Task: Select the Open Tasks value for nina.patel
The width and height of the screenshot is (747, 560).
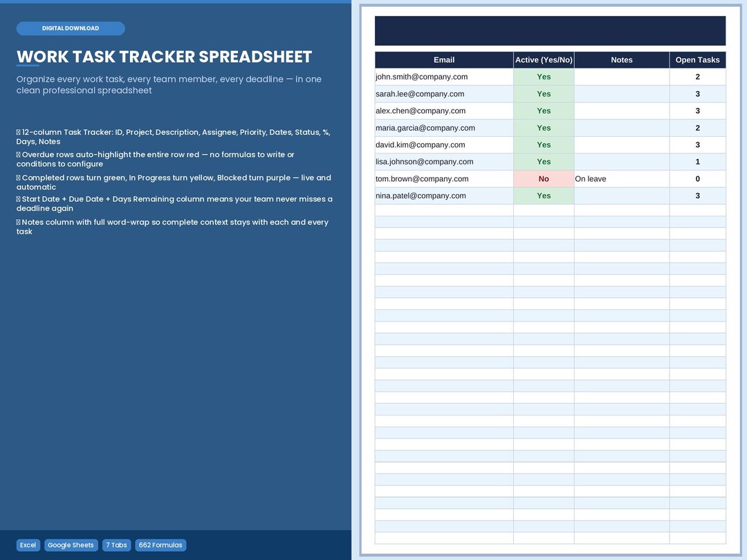Action: point(697,196)
